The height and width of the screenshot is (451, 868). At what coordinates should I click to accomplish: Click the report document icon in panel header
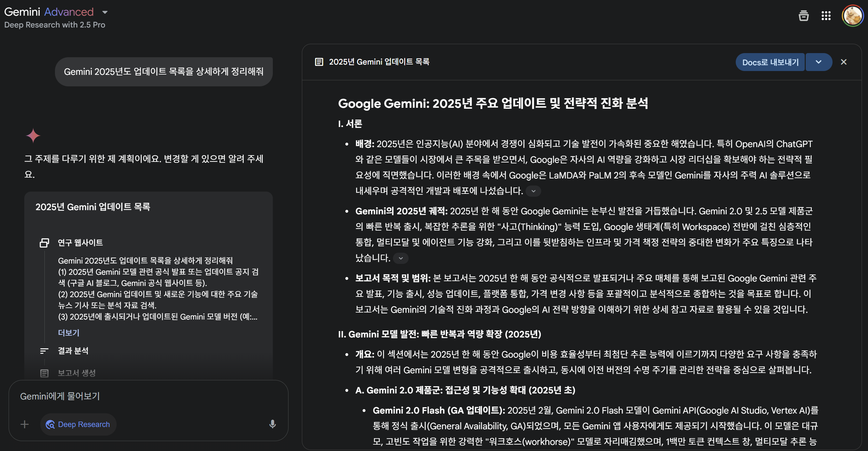(319, 62)
